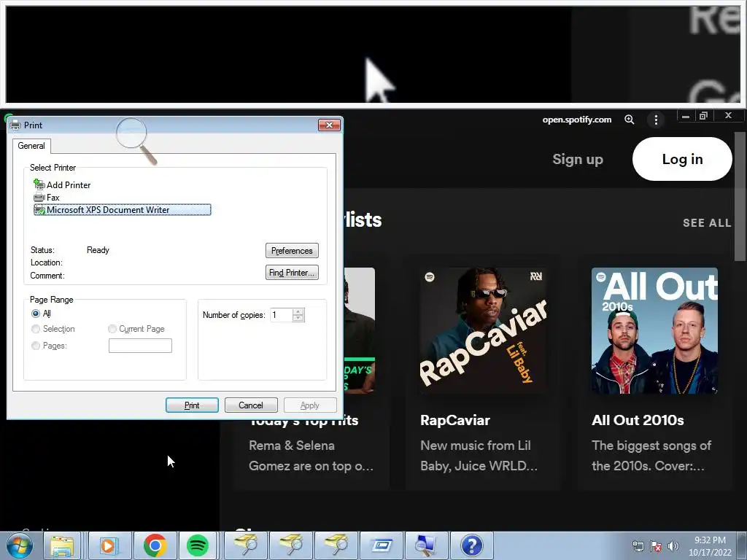The height and width of the screenshot is (560, 747).
Task: Click description 'Rema & Selena Gomez are on top'
Action: 311,456
